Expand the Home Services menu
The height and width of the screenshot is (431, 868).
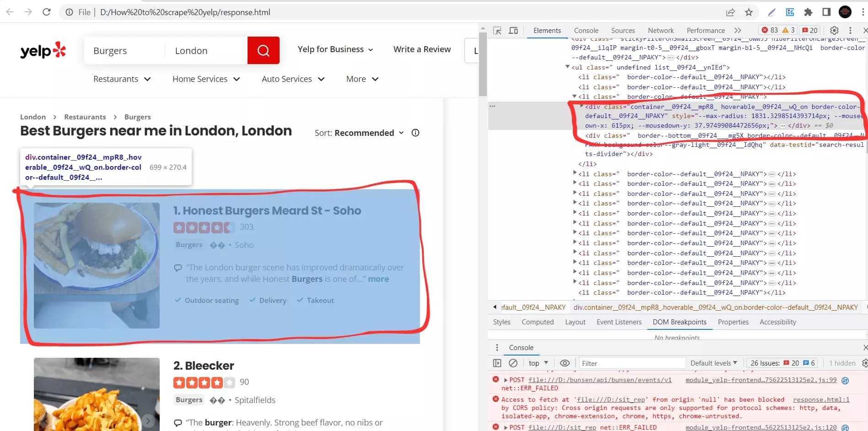[x=206, y=79]
